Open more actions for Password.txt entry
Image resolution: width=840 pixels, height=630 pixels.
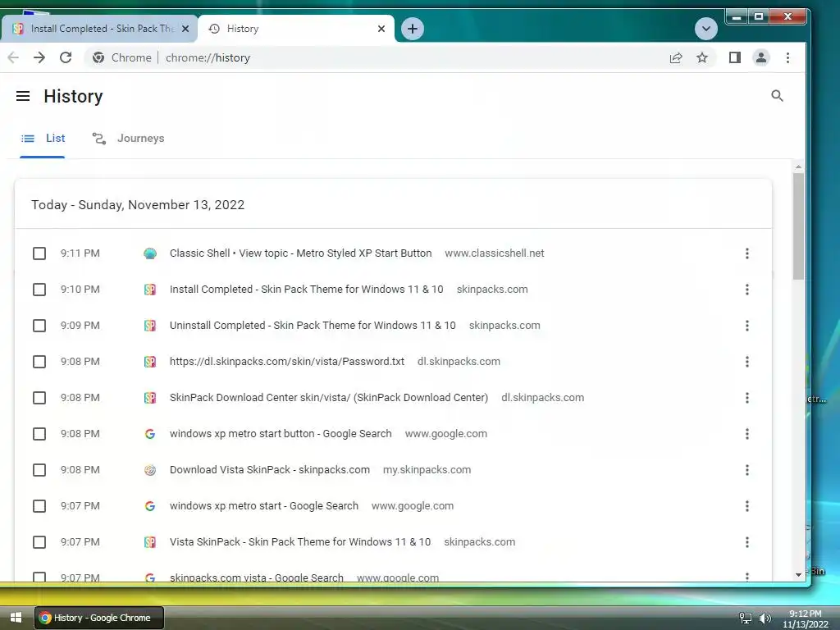(746, 362)
